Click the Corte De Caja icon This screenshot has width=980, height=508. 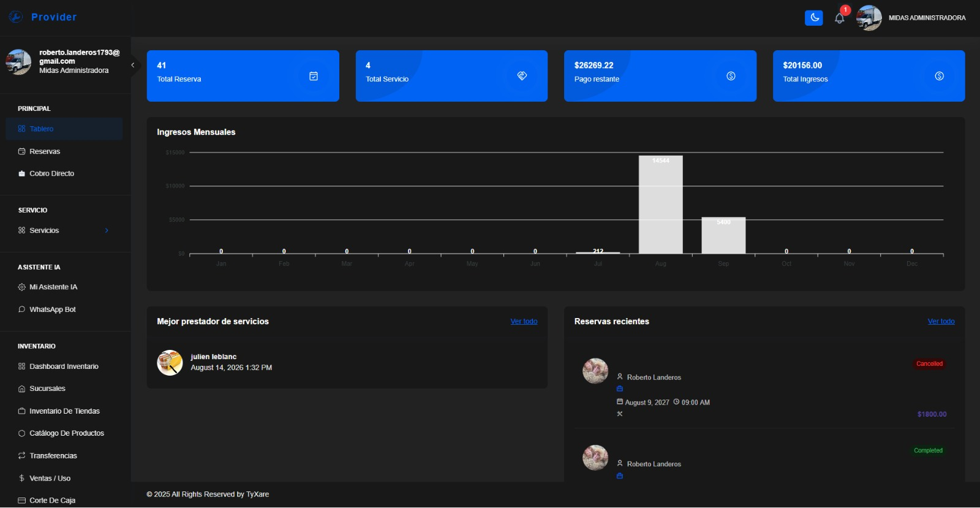[x=21, y=501]
